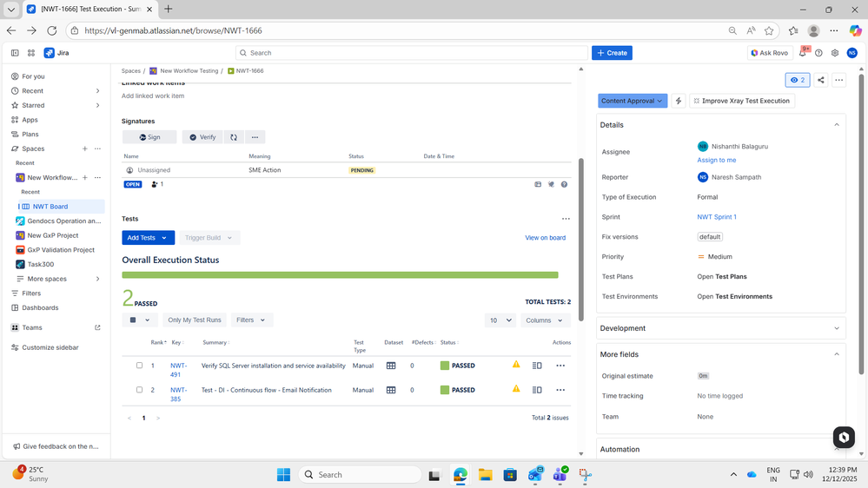Image resolution: width=868 pixels, height=488 pixels.
Task: Change page size dropdown showing 10
Action: click(x=500, y=320)
